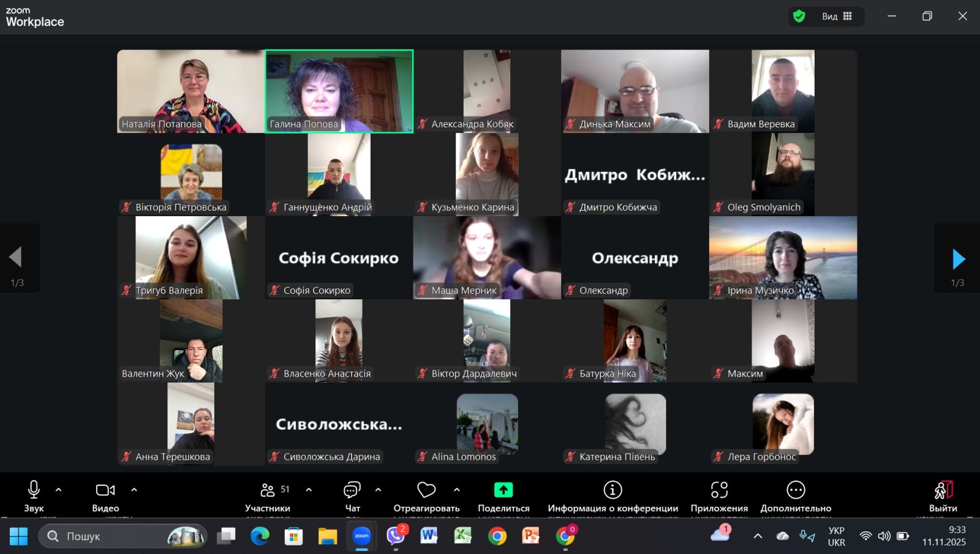Go to next gallery page with right arrow
980x554 pixels.
pos(958,259)
